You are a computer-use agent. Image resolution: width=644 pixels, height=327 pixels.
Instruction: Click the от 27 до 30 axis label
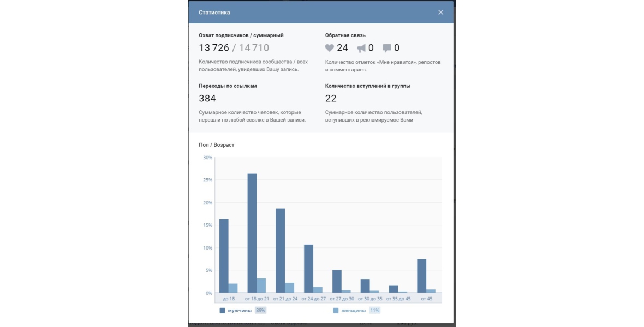pyautogui.click(x=342, y=299)
